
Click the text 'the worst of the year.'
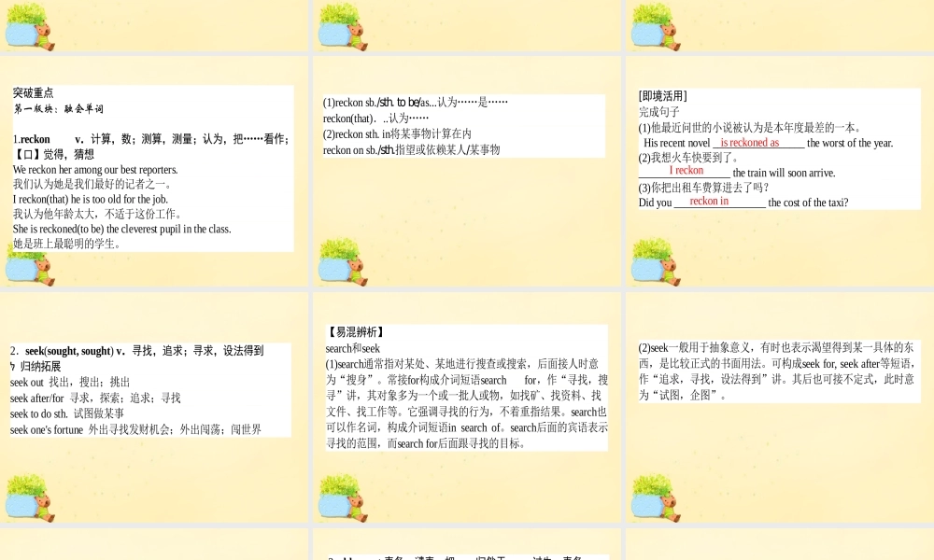(850, 144)
